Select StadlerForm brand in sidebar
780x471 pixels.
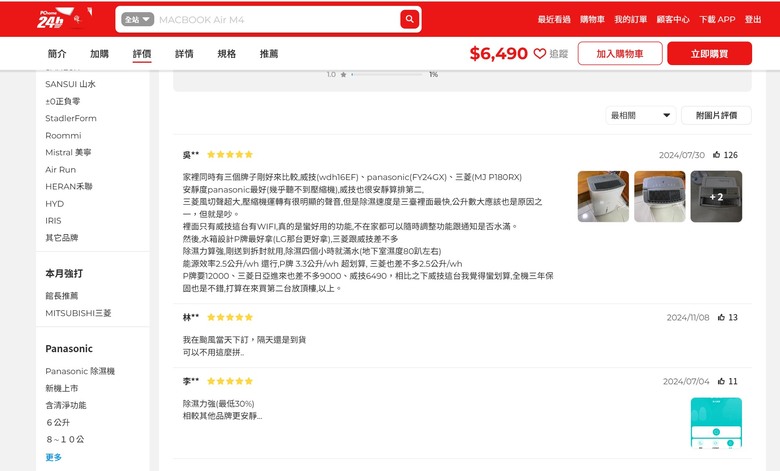pyautogui.click(x=71, y=118)
